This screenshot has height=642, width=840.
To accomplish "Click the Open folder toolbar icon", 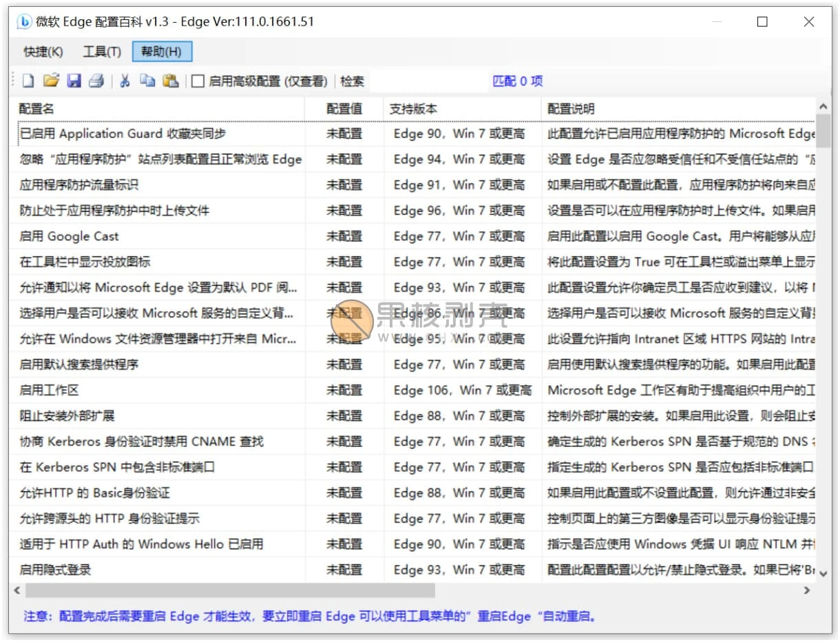I will [x=51, y=81].
